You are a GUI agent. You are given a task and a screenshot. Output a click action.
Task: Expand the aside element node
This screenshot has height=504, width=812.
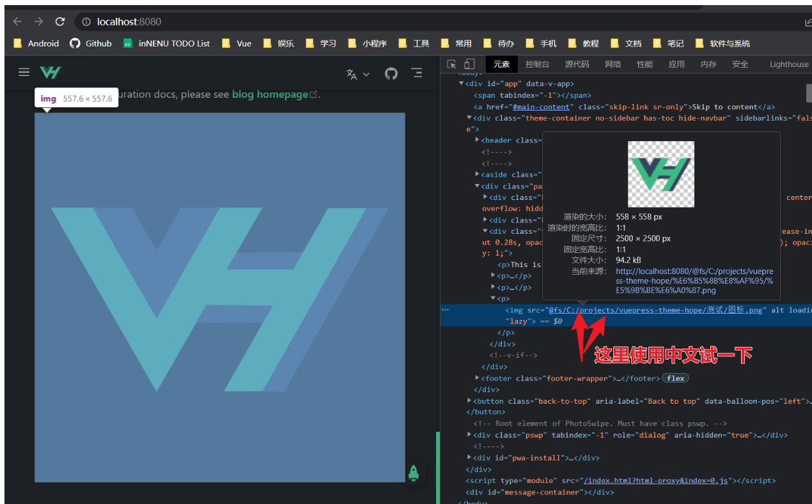[x=478, y=174]
